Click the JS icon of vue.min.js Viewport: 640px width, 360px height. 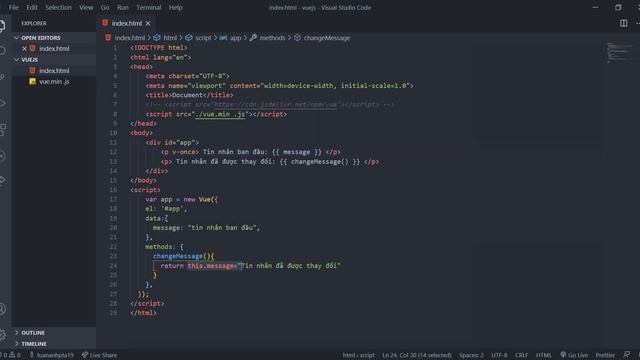[32, 82]
